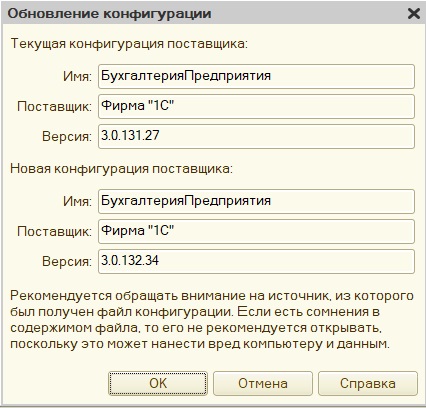The image size is (426, 408).
Task: Click the Поставщик label in the current section
Action: pyautogui.click(x=54, y=107)
